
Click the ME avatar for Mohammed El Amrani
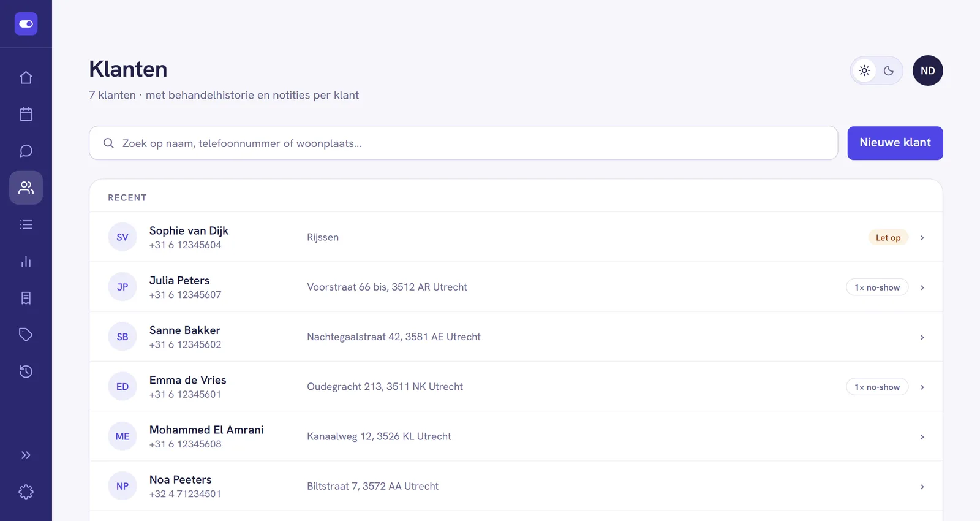(x=123, y=436)
